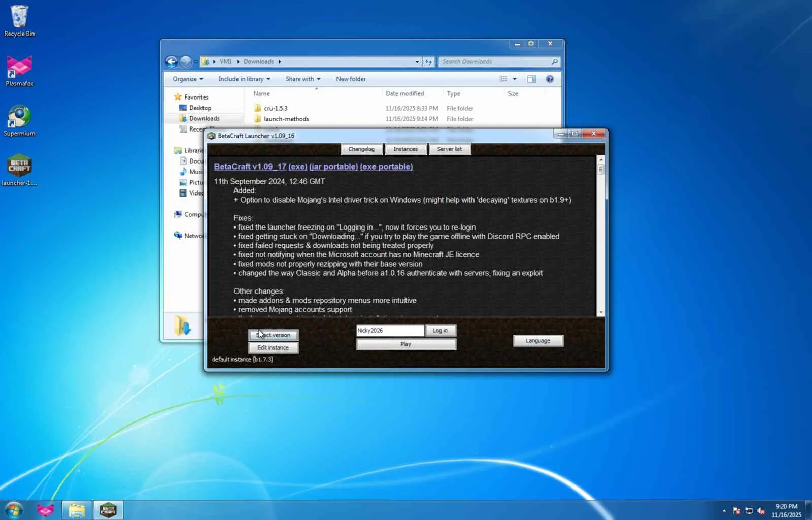Click the VM1 breadcrumb in the address bar
Image resolution: width=812 pixels, height=520 pixels.
click(226, 62)
